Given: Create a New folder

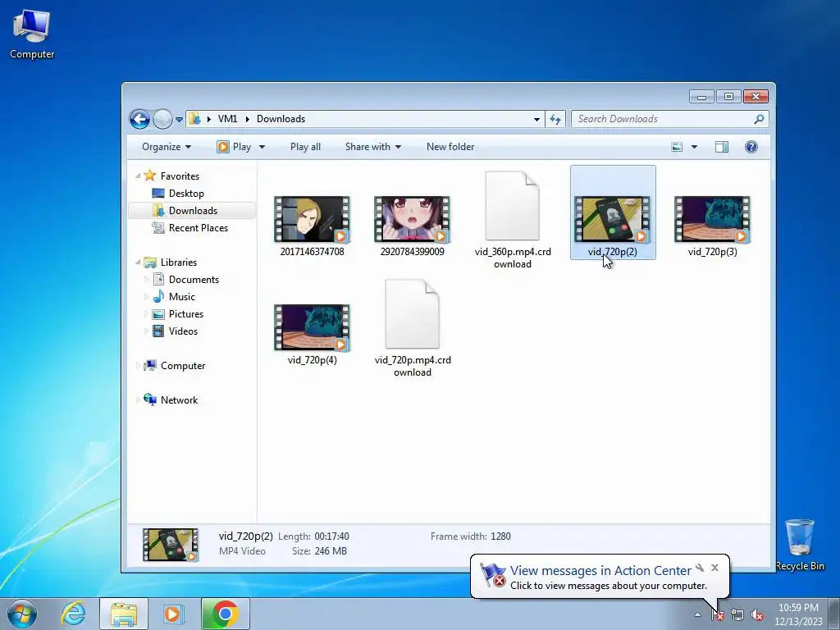Looking at the screenshot, I should pos(450,147).
